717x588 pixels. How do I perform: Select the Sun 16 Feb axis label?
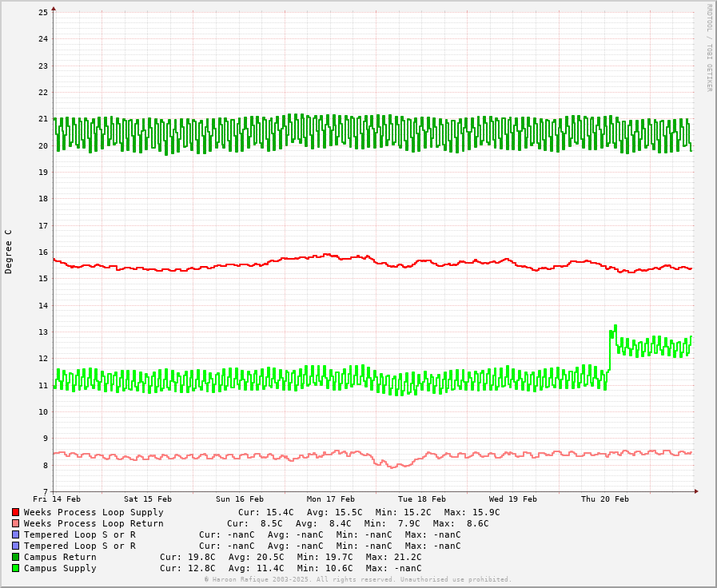pos(239,499)
